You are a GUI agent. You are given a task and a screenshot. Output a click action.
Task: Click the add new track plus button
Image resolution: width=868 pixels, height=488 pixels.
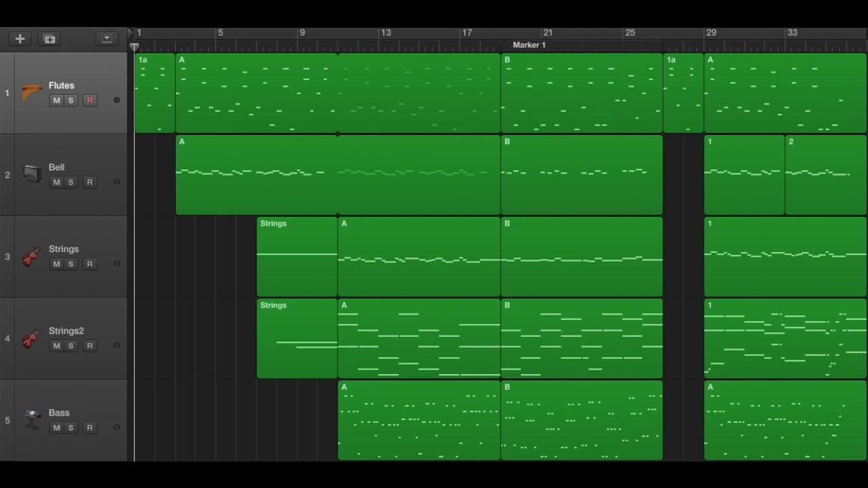pos(20,39)
